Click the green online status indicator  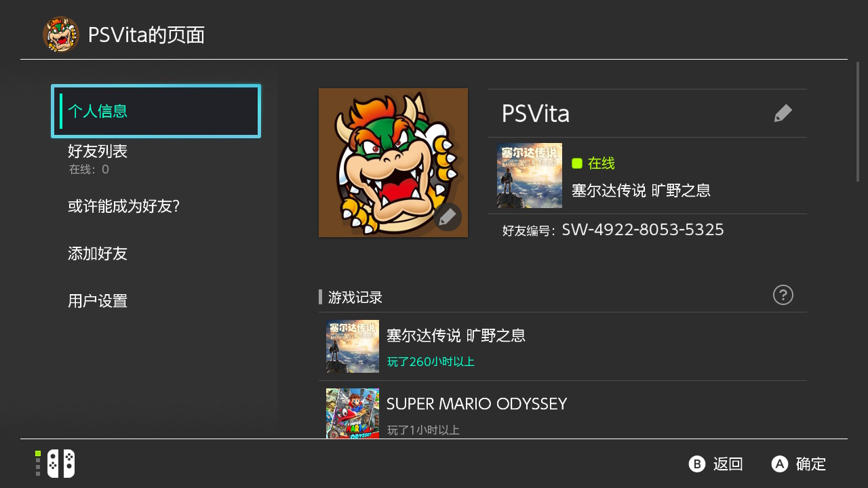tap(577, 163)
